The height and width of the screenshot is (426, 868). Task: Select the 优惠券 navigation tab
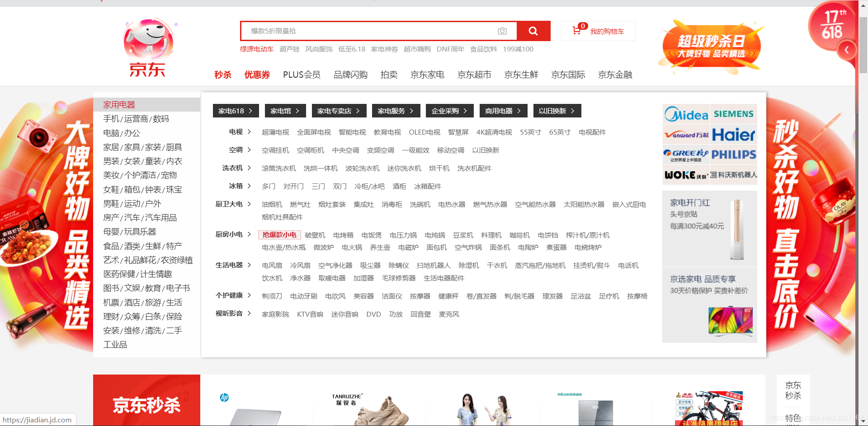(257, 75)
